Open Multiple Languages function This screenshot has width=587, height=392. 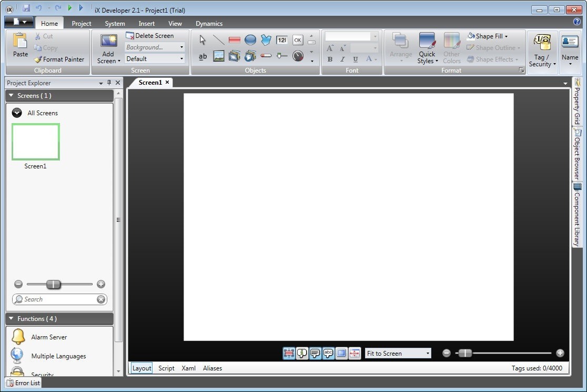(59, 356)
